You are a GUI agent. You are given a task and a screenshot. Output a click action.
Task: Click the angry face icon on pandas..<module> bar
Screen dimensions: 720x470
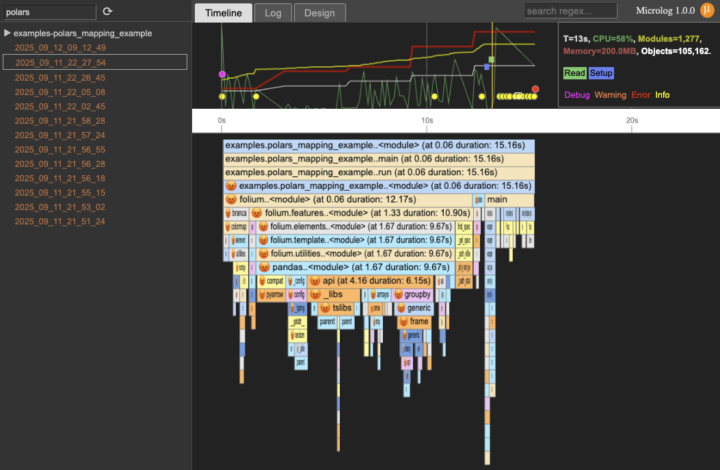pos(264,267)
